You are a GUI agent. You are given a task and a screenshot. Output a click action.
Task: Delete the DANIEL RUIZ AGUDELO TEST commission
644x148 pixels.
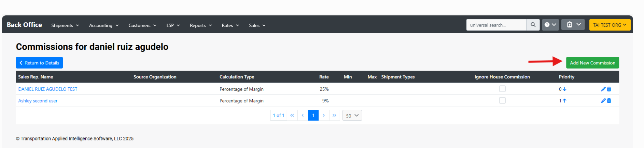click(609, 89)
